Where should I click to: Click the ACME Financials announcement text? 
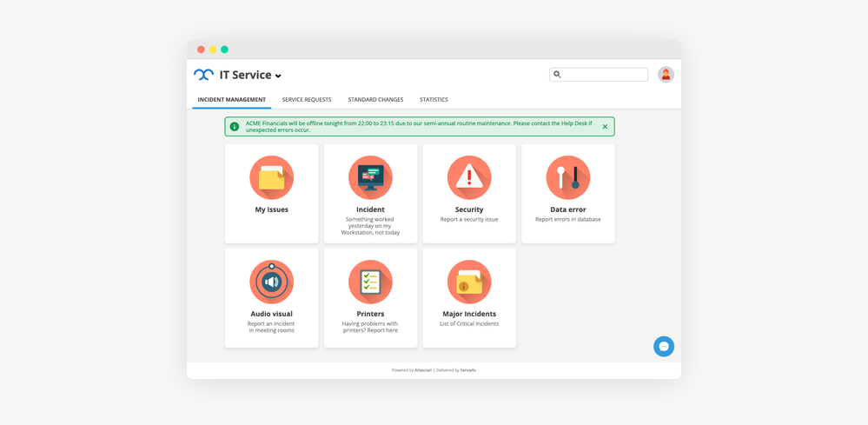419,127
